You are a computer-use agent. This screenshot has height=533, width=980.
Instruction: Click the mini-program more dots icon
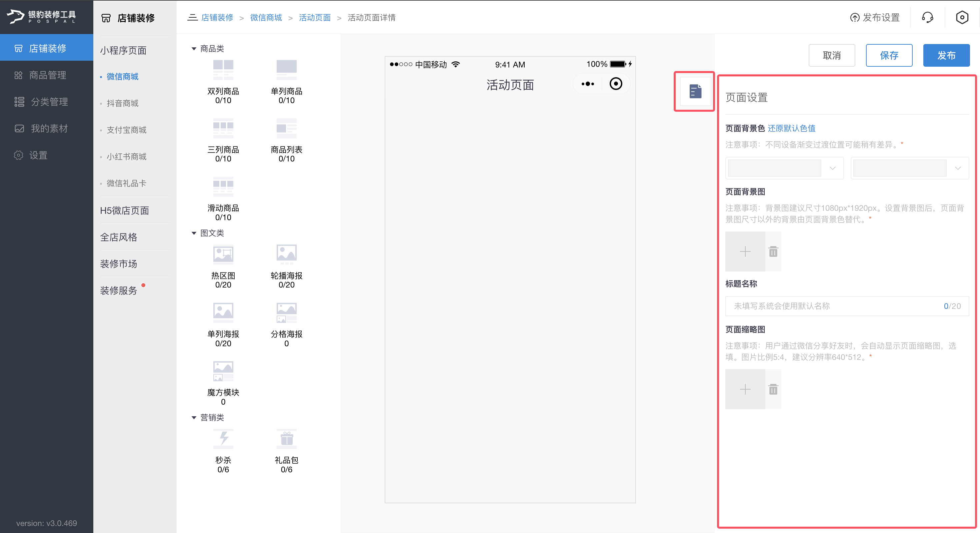[587, 84]
